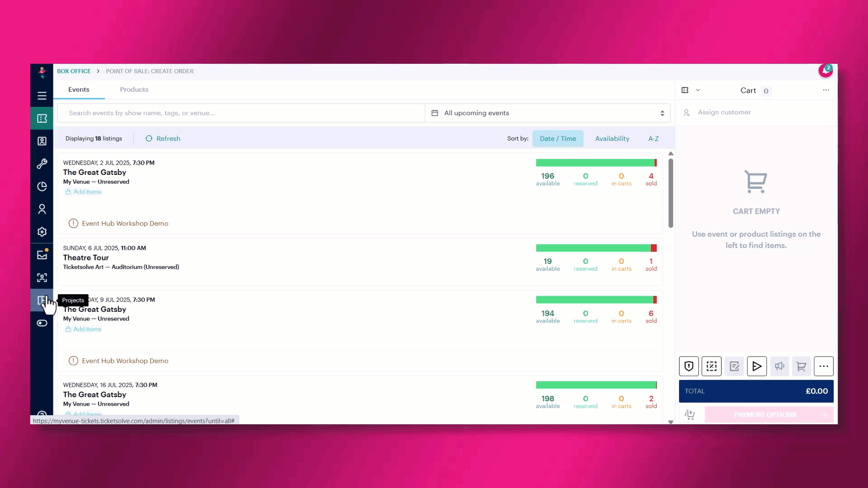Click the quick checkout cart icon

coord(690,414)
